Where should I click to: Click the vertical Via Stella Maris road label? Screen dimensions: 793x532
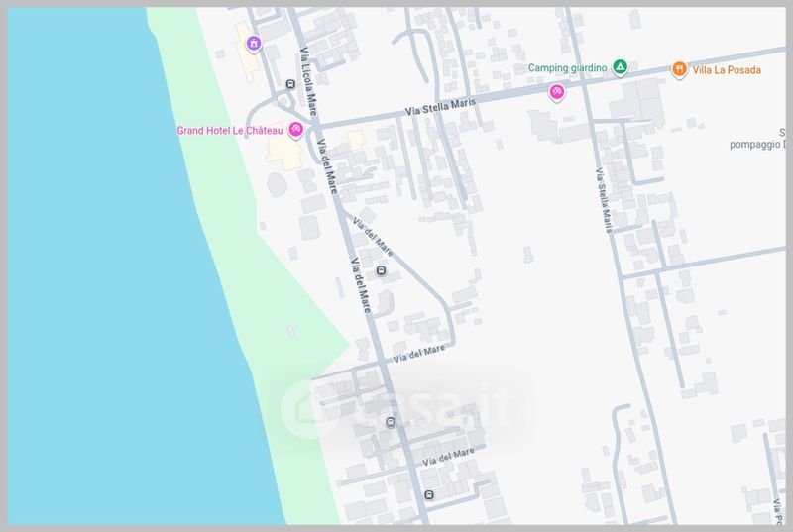point(601,201)
